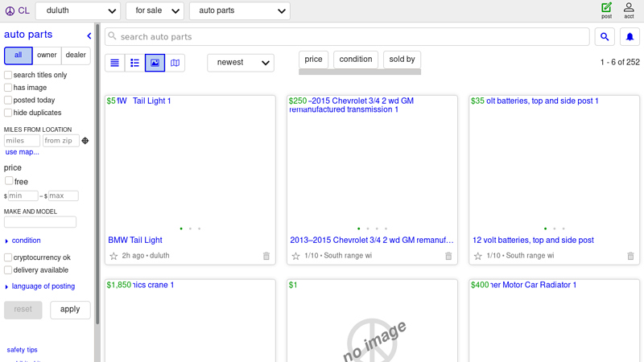This screenshot has height=362, width=644.
Task: Select the gallery view icon
Action: pyautogui.click(x=155, y=63)
